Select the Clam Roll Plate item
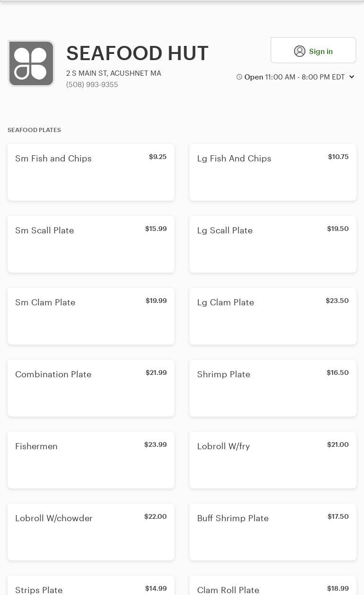This screenshot has height=595, width=364. (x=273, y=587)
